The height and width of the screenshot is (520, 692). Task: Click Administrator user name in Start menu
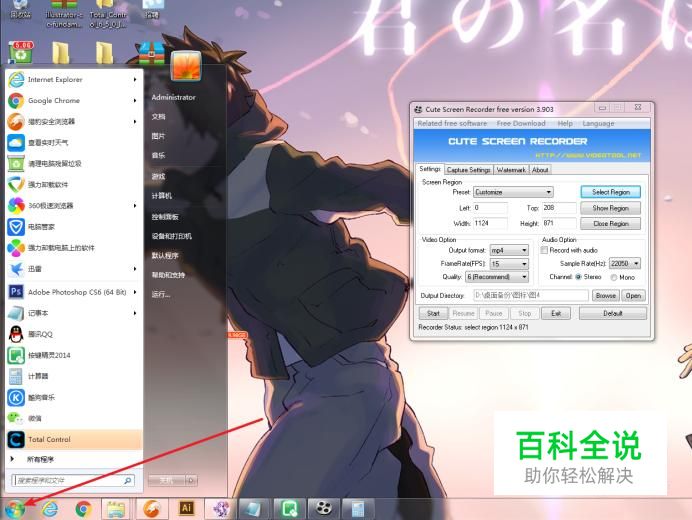[x=173, y=97]
